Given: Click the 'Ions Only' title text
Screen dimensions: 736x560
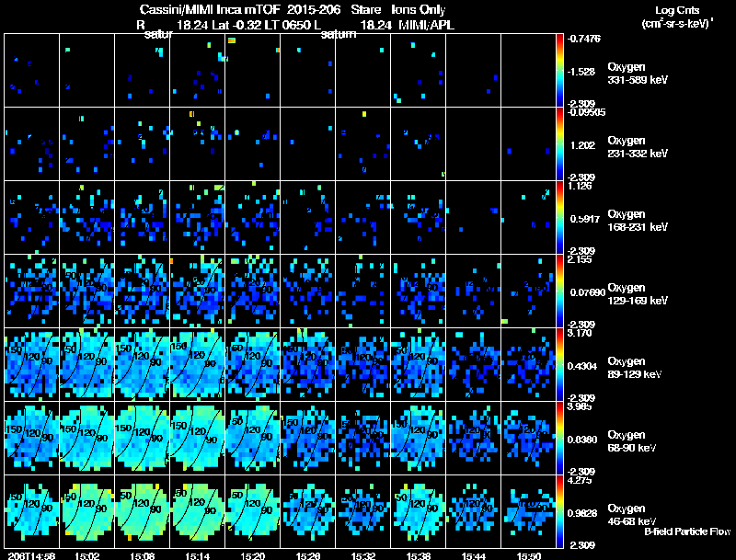Looking at the screenshot, I should pos(419,9).
